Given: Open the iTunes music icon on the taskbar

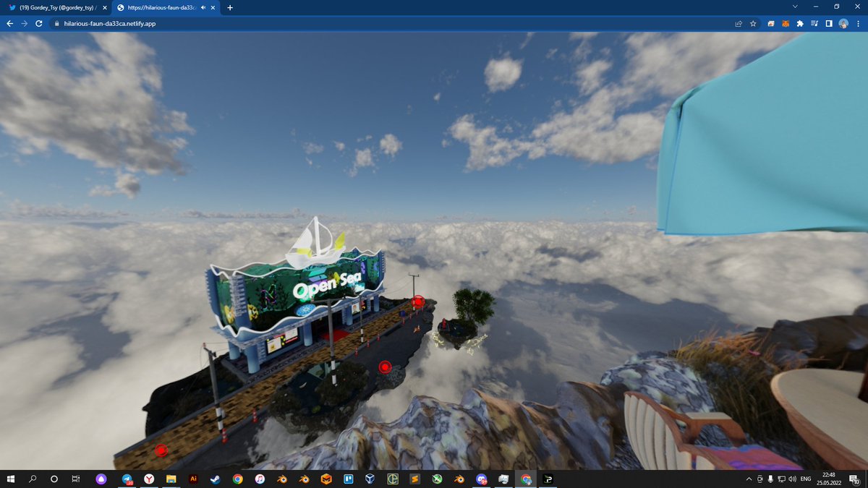Looking at the screenshot, I should pyautogui.click(x=260, y=479).
